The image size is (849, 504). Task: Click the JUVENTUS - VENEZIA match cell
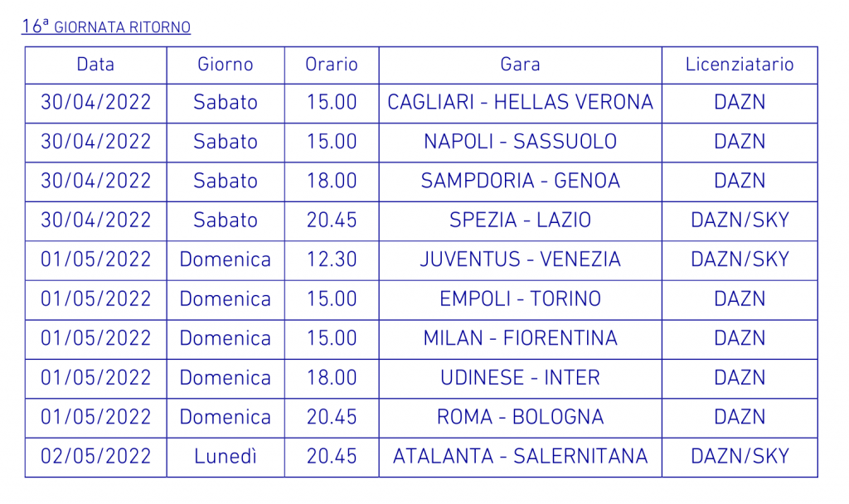pos(521,260)
